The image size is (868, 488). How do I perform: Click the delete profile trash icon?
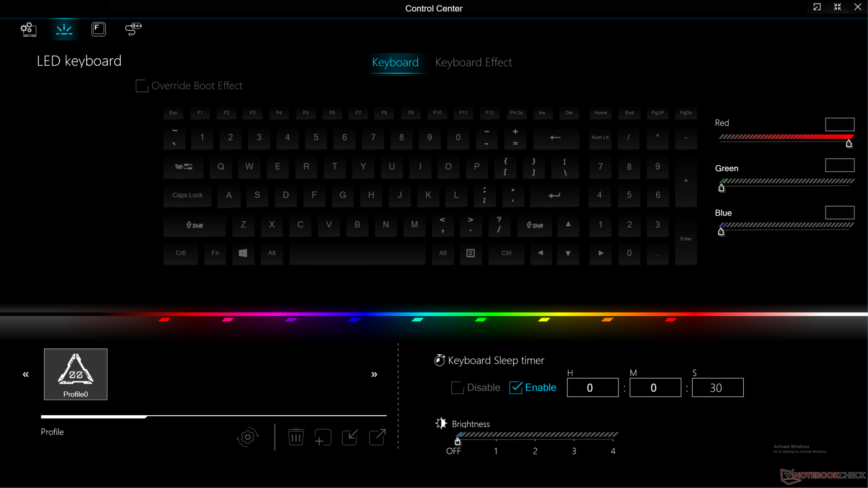coord(296,437)
